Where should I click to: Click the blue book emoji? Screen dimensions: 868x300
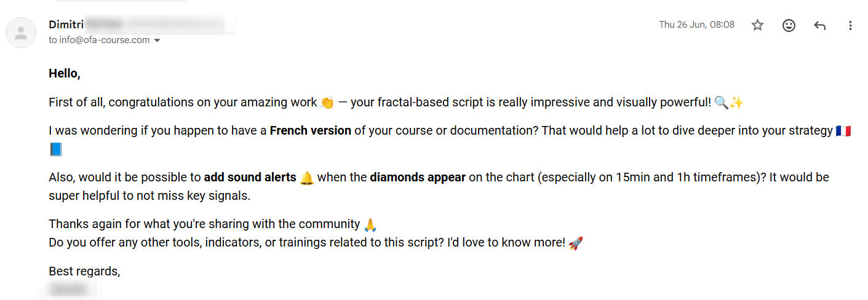coord(55,149)
